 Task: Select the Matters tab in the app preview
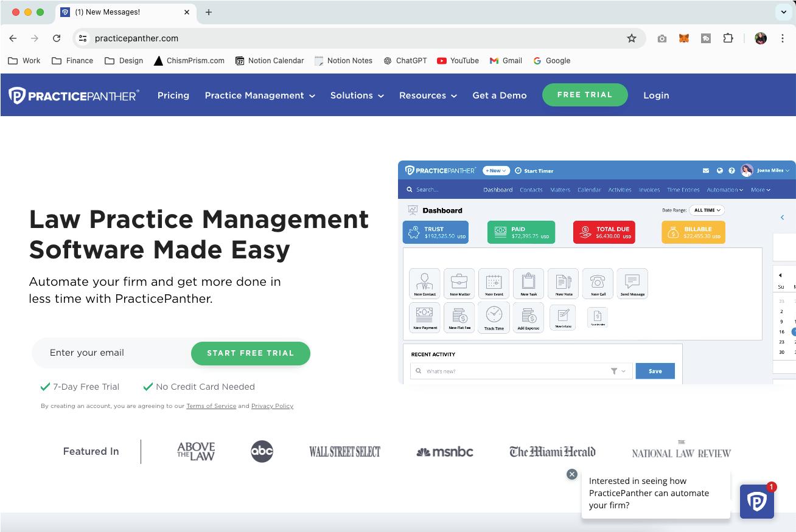point(560,190)
